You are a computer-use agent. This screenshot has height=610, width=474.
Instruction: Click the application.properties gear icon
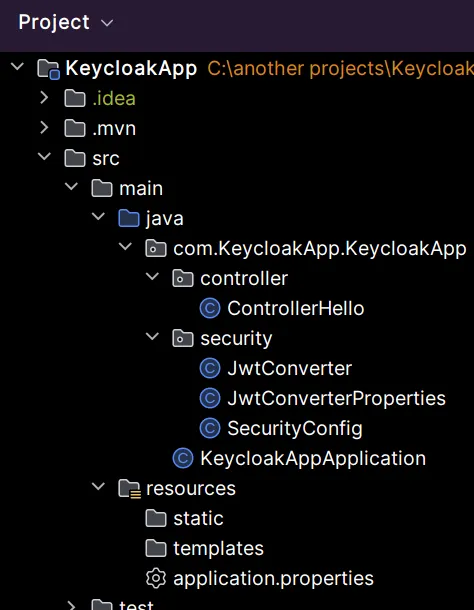(156, 578)
